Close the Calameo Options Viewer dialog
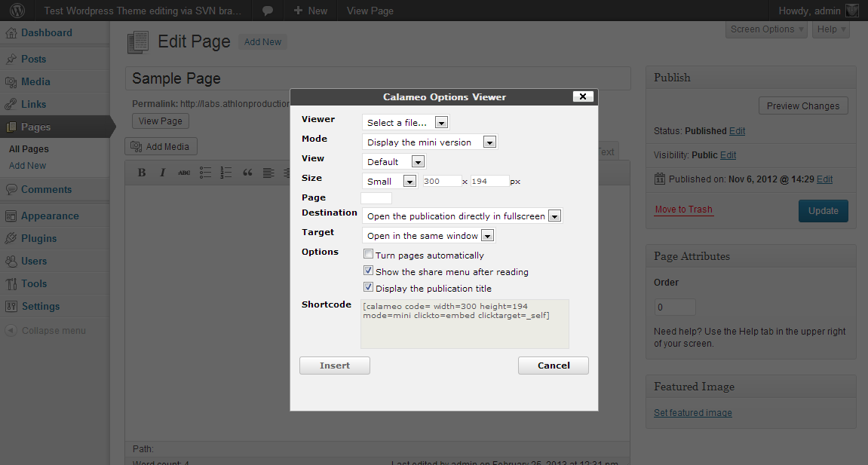 [583, 96]
